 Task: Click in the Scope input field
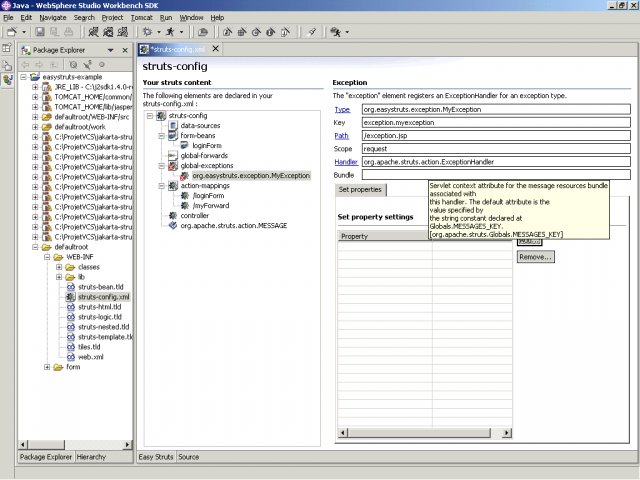[x=496, y=149]
